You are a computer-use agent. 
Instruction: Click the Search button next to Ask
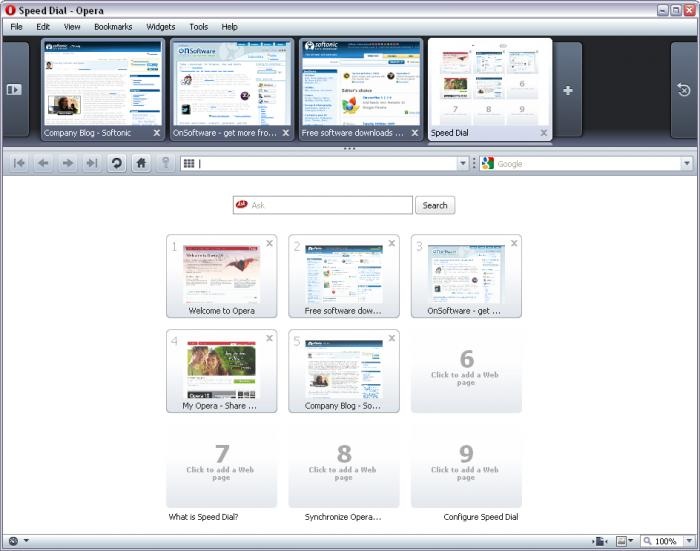click(435, 205)
